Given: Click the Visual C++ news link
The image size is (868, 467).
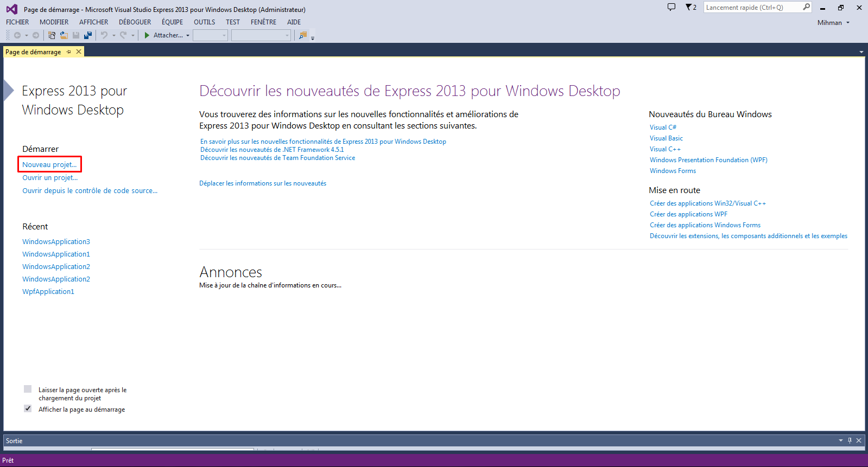Looking at the screenshot, I should (665, 149).
